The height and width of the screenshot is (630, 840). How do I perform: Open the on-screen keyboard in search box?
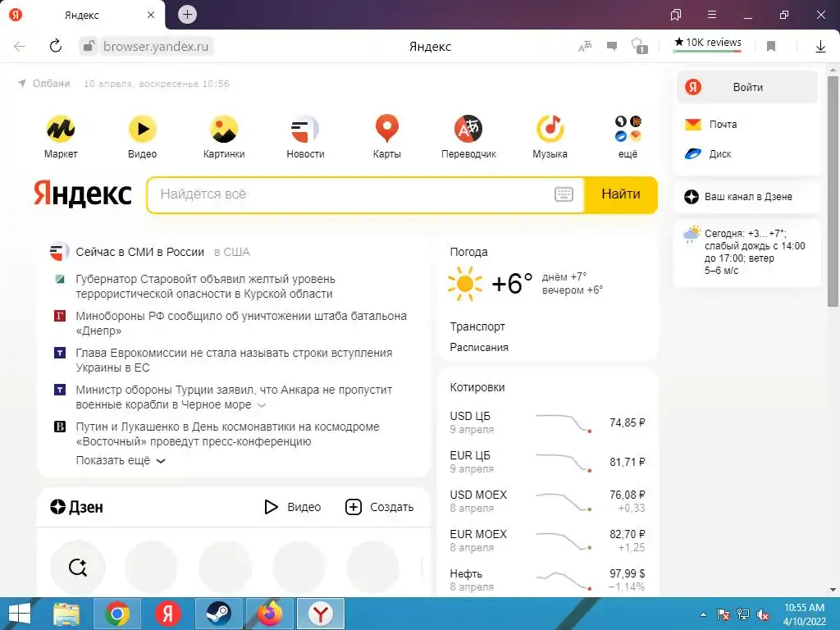(564, 194)
